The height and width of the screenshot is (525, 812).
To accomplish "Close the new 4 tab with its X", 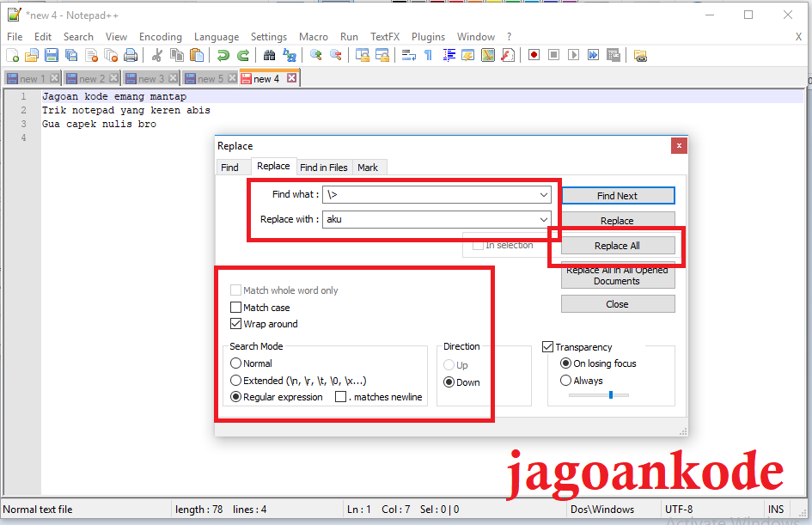I will pos(292,78).
